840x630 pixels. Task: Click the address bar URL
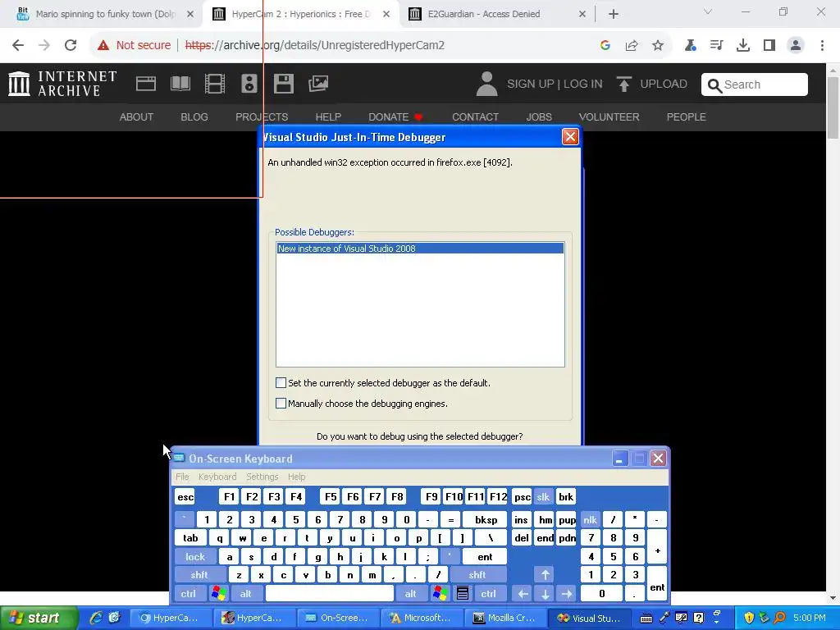[x=315, y=45]
